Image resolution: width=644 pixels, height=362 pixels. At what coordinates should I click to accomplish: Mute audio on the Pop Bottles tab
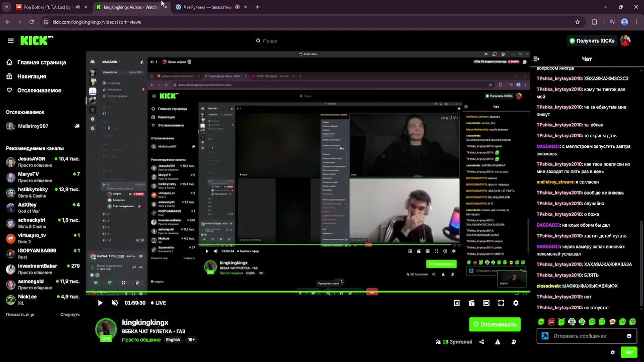77,7
